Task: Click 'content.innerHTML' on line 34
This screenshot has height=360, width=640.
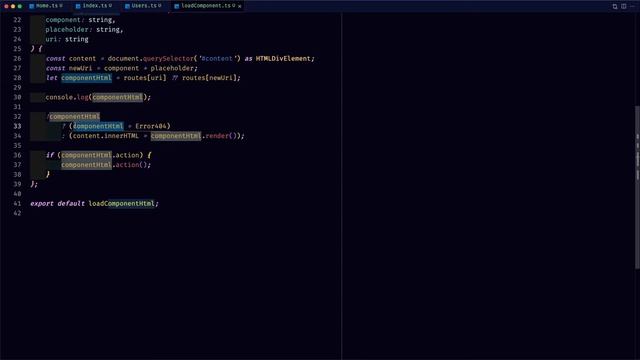Action: pos(106,136)
